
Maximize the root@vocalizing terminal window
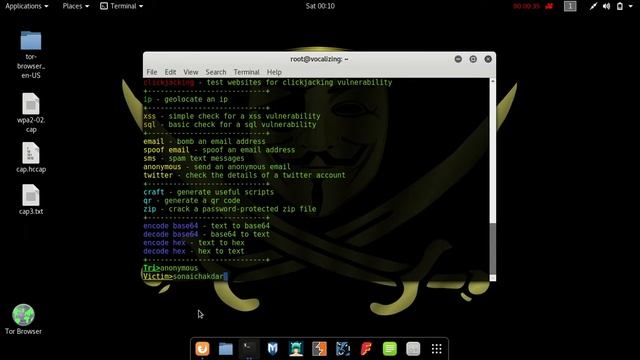473,59
